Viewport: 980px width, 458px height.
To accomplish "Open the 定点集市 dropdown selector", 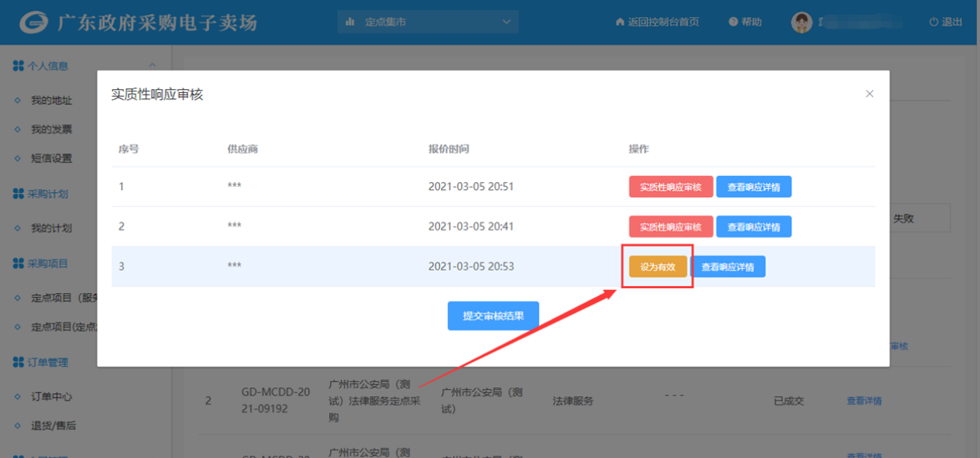I will click(428, 22).
